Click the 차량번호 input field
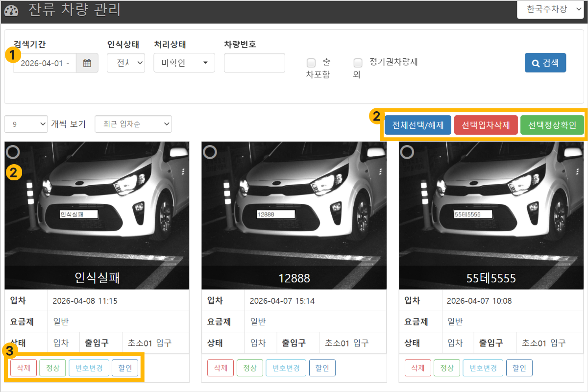 click(254, 63)
